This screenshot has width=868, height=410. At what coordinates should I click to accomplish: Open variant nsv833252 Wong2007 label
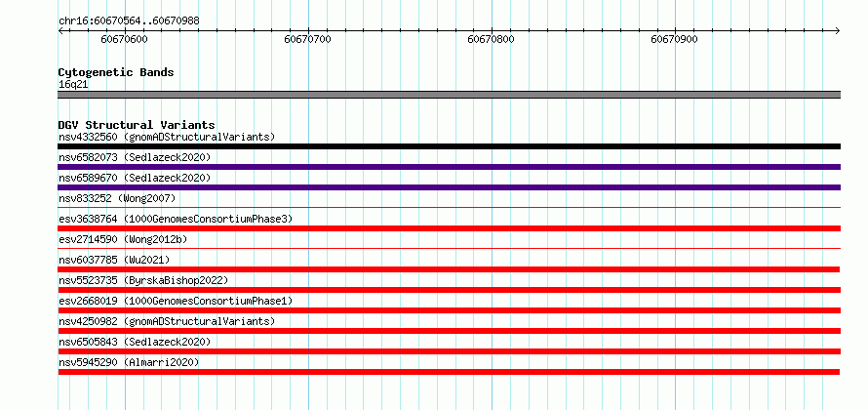click(x=117, y=198)
